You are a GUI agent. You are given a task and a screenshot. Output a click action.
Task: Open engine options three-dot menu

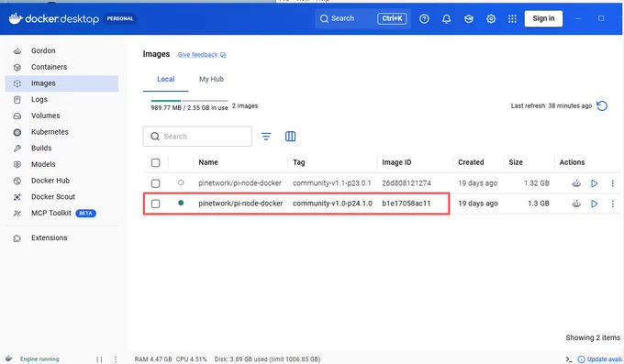[116, 359]
